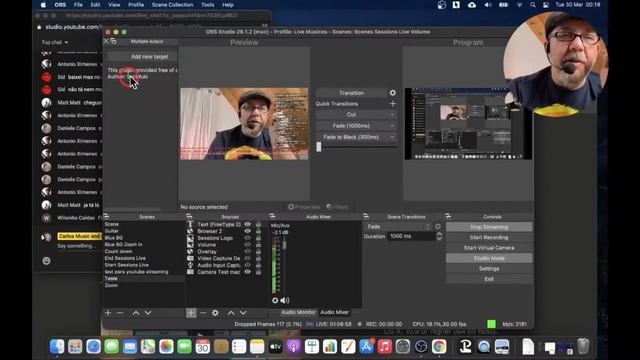Open the Edit menu
Image resolution: width=640 pixels, height=360 pixels.
point(96,5)
